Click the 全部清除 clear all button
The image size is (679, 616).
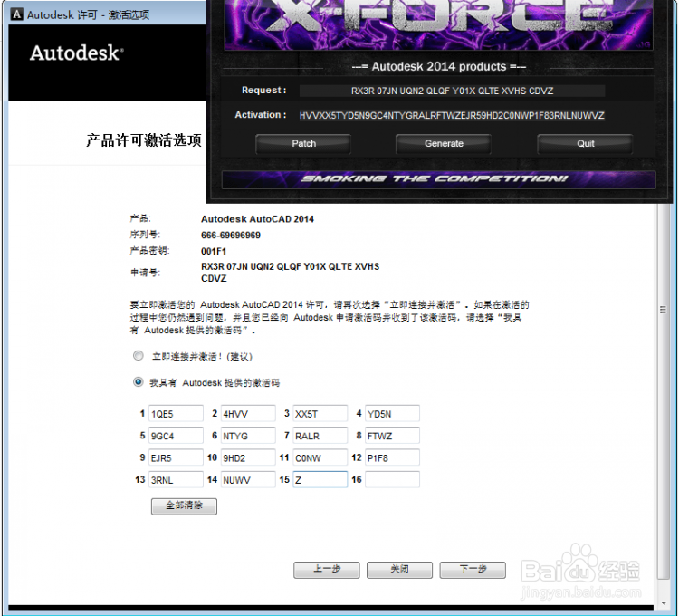tap(184, 506)
